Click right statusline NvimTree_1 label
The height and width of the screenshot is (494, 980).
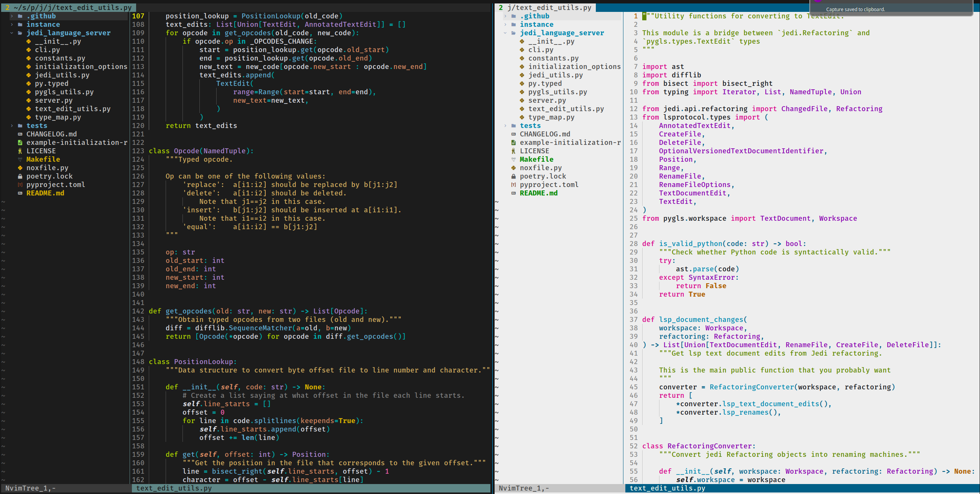click(524, 488)
